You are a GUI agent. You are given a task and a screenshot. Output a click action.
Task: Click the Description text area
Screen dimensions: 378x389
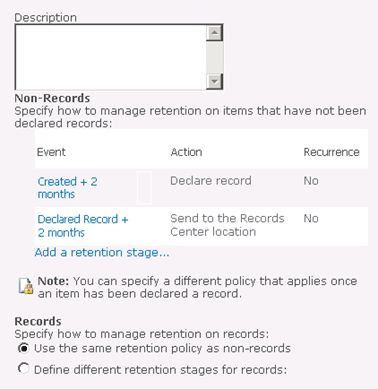coord(111,57)
